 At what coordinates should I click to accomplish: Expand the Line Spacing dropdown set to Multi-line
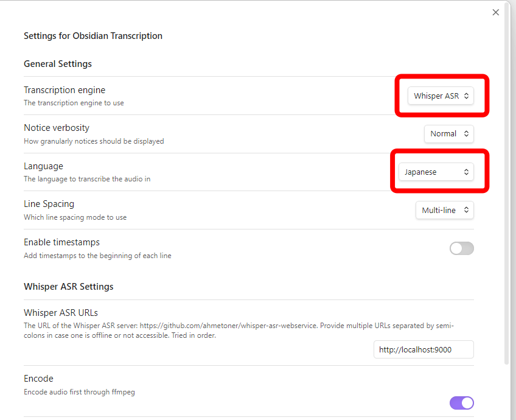pyautogui.click(x=445, y=210)
